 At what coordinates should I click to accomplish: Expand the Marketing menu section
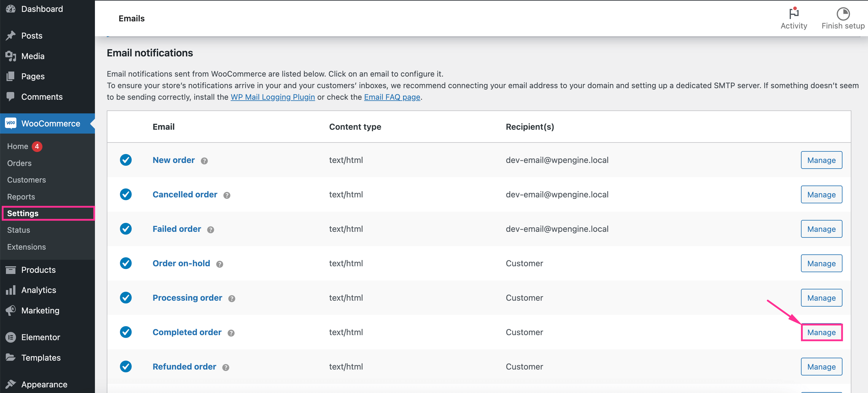tap(40, 310)
